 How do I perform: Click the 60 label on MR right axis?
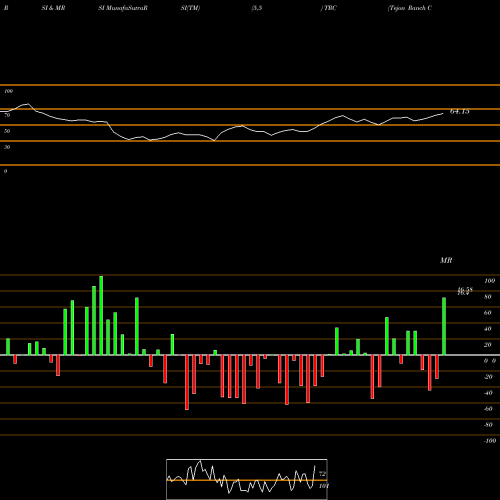coord(488,313)
